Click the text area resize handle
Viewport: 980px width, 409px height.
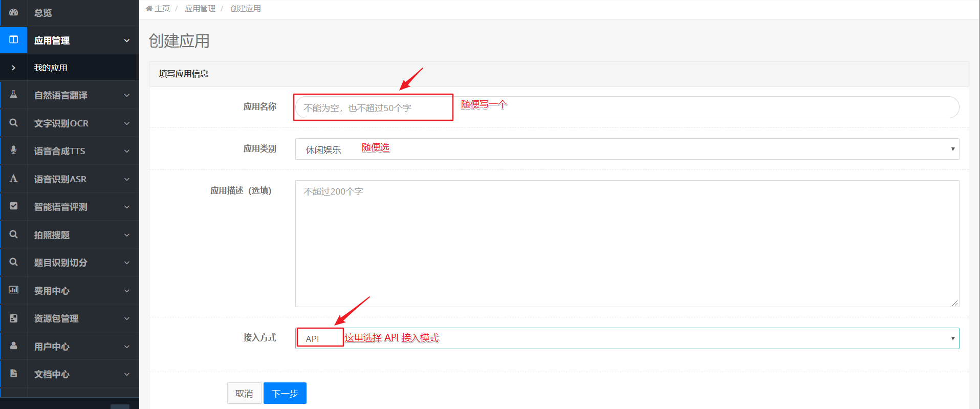pos(955,303)
